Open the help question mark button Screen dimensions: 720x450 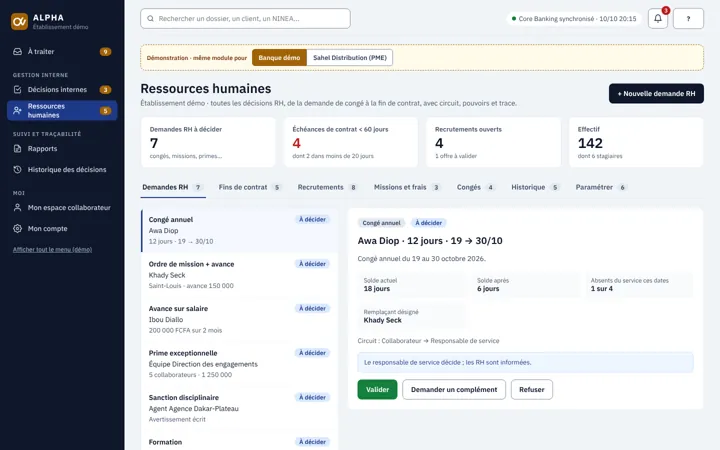(x=688, y=19)
